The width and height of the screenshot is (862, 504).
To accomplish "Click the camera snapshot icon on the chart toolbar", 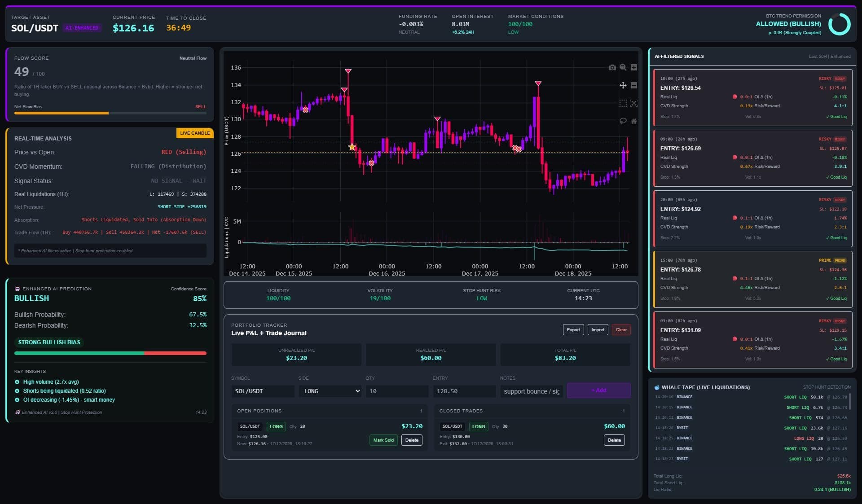I will coord(612,67).
